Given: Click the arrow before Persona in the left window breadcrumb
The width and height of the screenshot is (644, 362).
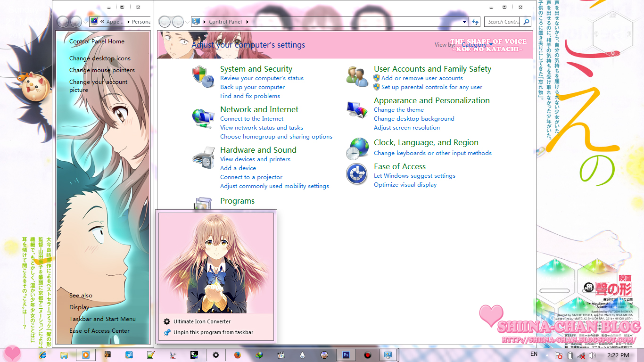Looking at the screenshot, I should coord(128,22).
